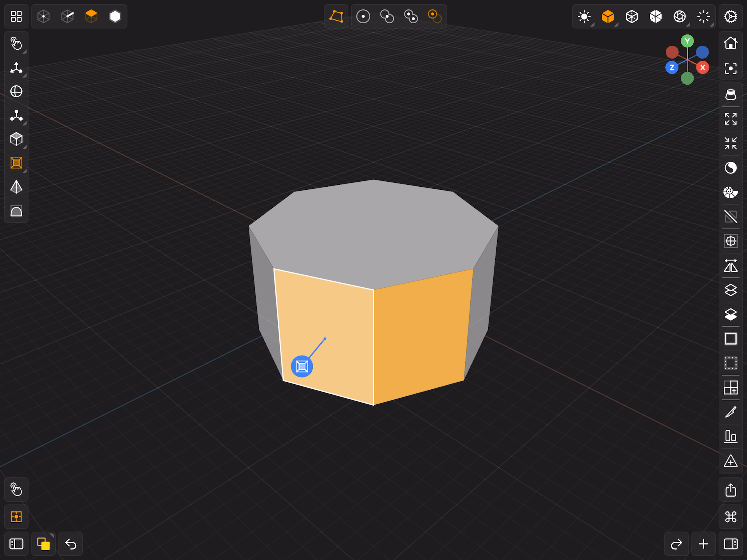Redo the last action
Viewport: 747px width, 560px height.
click(676, 544)
